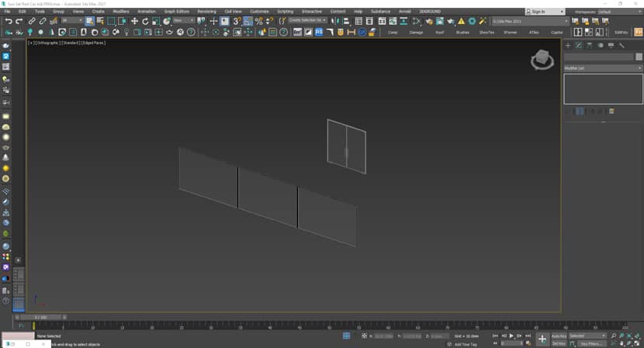
Task: Click the Select Object tool icon
Action: pyautogui.click(x=89, y=21)
